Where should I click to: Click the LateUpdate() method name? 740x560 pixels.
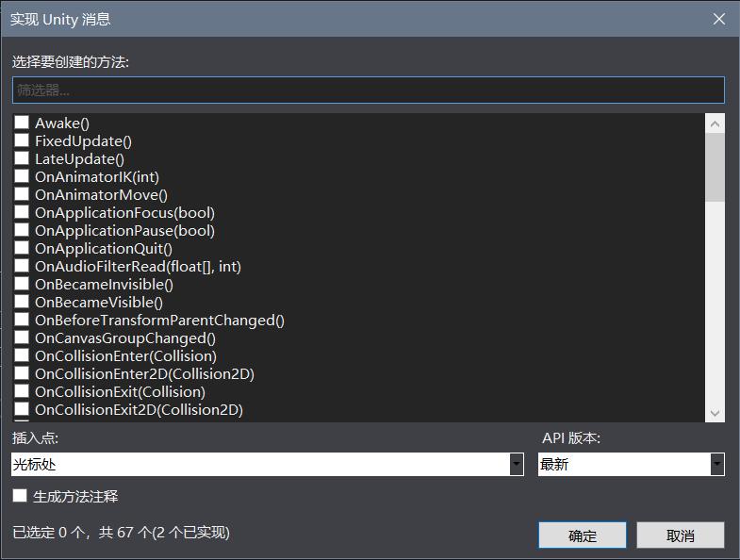pos(79,159)
